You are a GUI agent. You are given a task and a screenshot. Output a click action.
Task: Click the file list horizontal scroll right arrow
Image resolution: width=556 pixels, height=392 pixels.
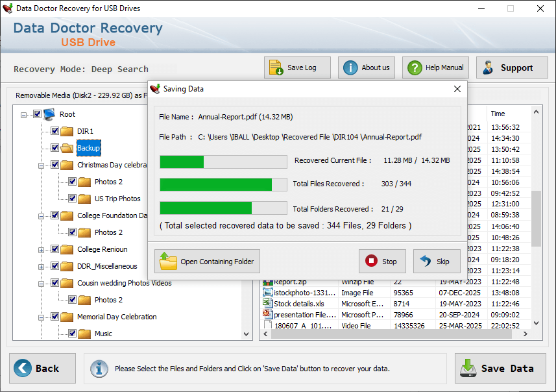tap(525, 334)
